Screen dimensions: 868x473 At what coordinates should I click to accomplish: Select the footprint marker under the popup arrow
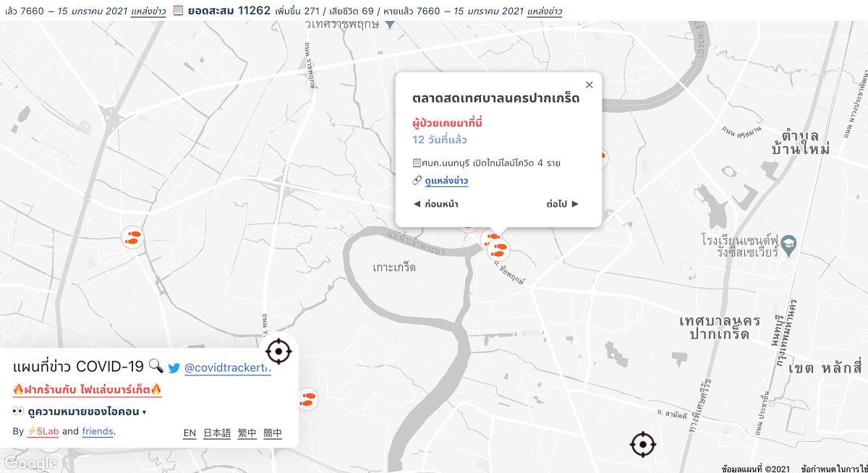[x=498, y=250]
